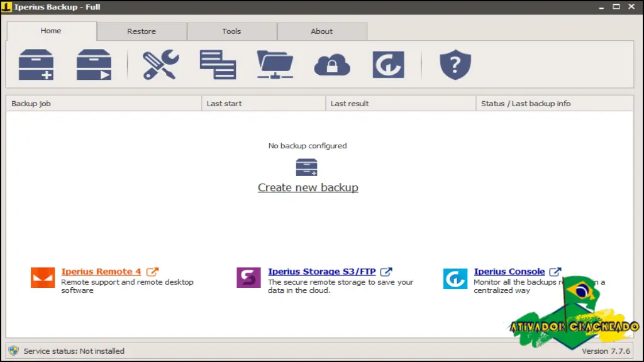Click the orange Iperius Remote logo
The image size is (644, 362).
tap(43, 277)
